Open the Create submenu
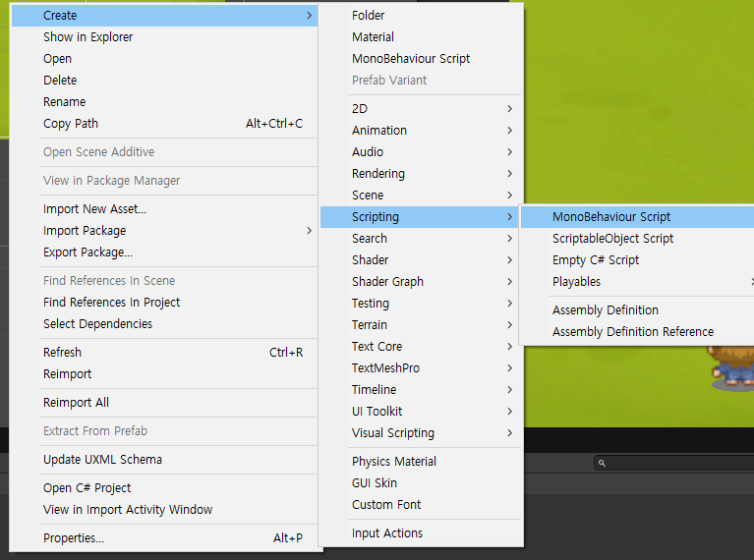This screenshot has width=754, height=560. pyautogui.click(x=164, y=16)
